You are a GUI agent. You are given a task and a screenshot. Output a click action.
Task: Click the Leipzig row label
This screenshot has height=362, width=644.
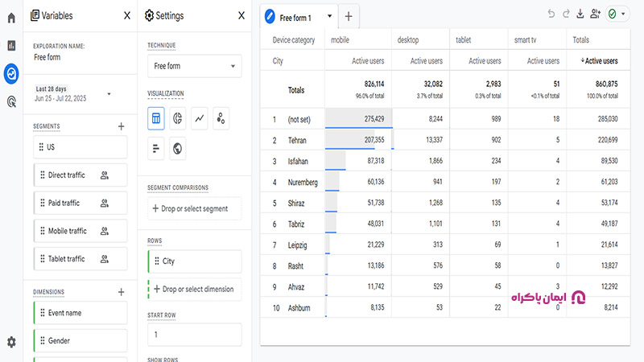click(x=297, y=245)
